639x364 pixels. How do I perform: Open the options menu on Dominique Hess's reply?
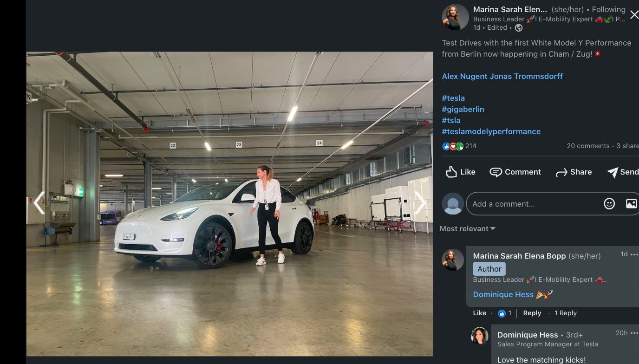[634, 333]
